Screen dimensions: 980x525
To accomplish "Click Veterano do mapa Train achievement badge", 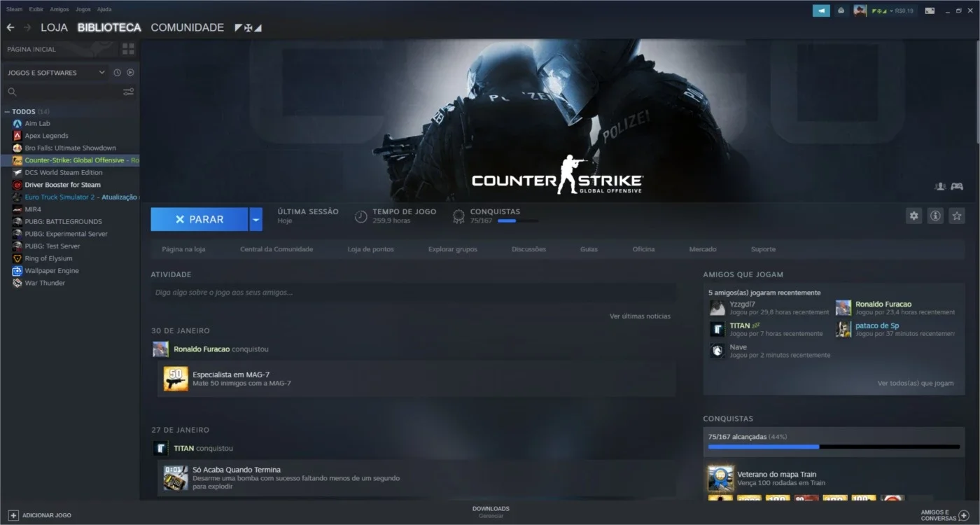I will pyautogui.click(x=721, y=479).
